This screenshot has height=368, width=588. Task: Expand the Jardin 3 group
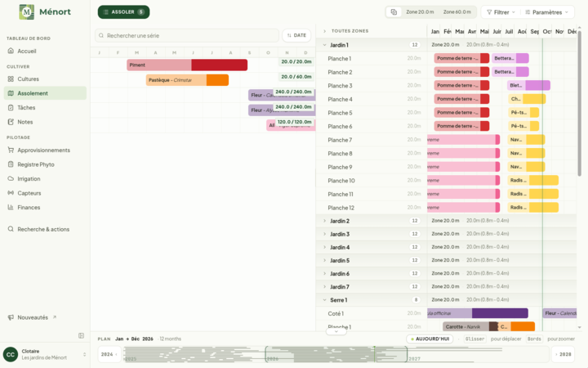point(325,234)
